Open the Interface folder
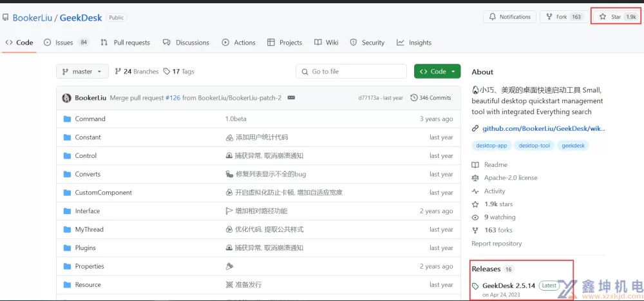Image resolution: width=644 pixels, height=301 pixels. [x=88, y=211]
